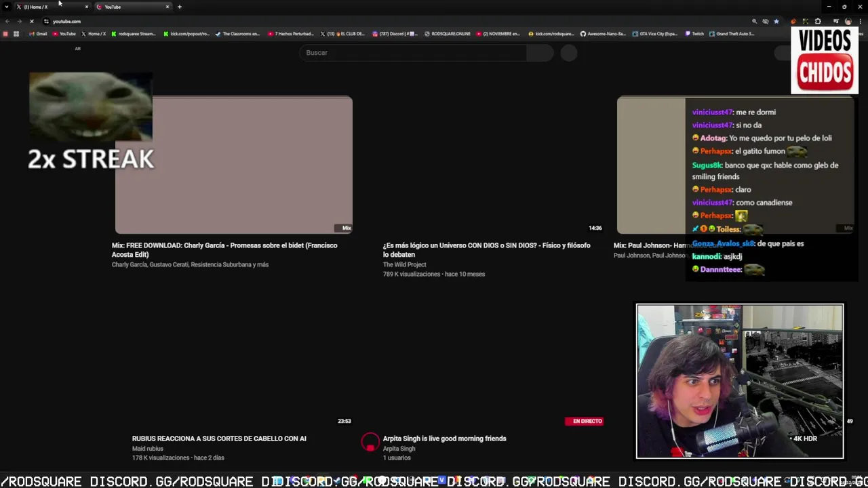
Task: Open the kick.com/rodsquare bookmark
Action: pyautogui.click(x=551, y=34)
